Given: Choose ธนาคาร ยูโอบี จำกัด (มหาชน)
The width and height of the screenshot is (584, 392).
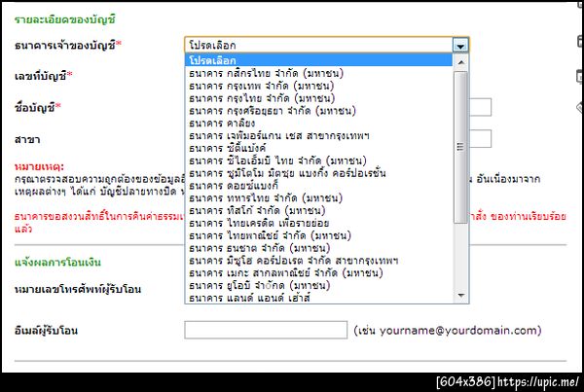Looking at the screenshot, I should [x=319, y=286].
